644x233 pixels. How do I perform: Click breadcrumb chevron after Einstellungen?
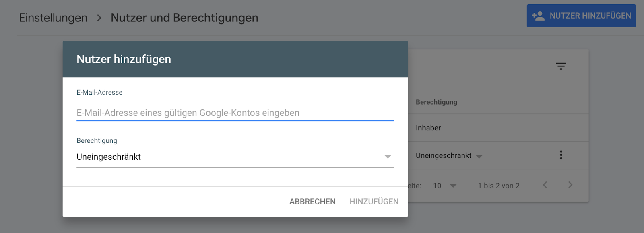pyautogui.click(x=99, y=18)
